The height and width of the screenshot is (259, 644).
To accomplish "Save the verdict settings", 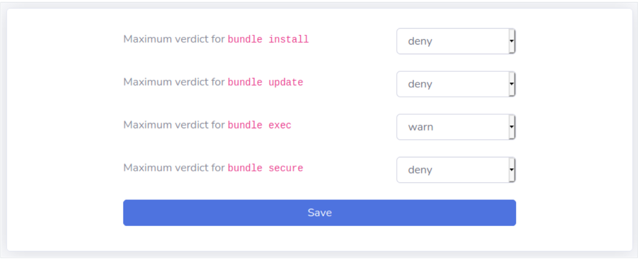I will [x=319, y=213].
